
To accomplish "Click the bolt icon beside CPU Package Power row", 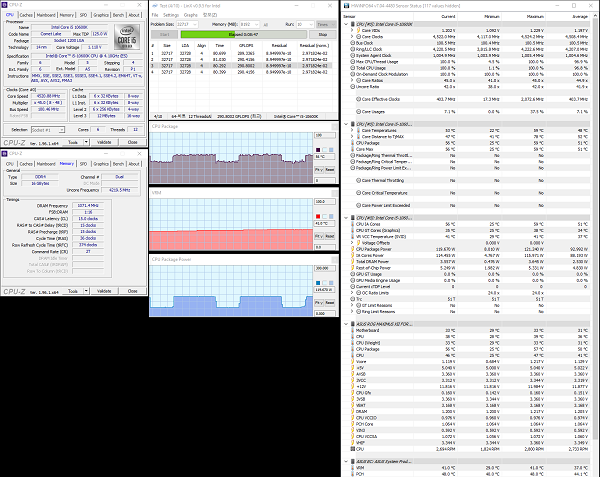I will (x=353, y=249).
